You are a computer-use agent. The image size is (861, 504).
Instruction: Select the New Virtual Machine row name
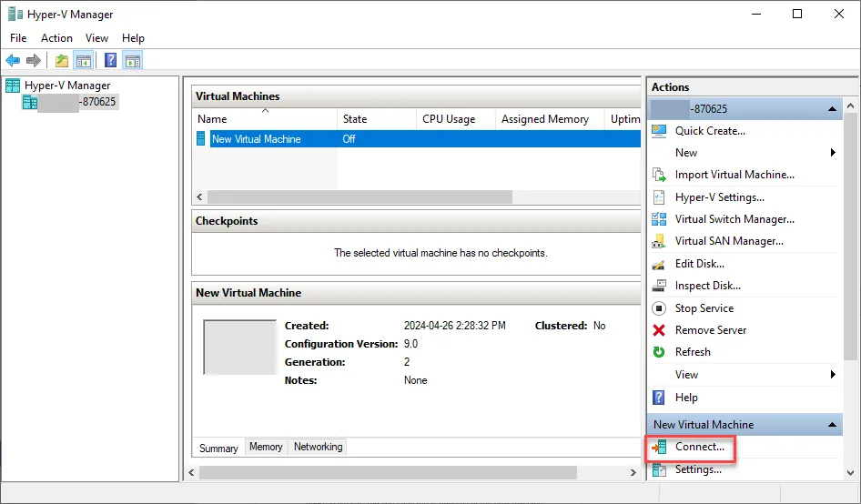tap(257, 139)
